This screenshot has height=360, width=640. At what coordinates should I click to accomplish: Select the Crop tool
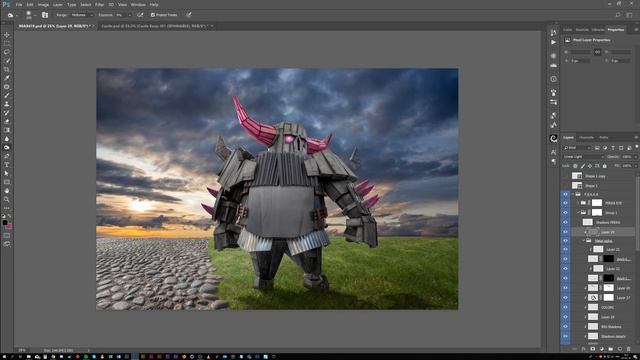7,69
